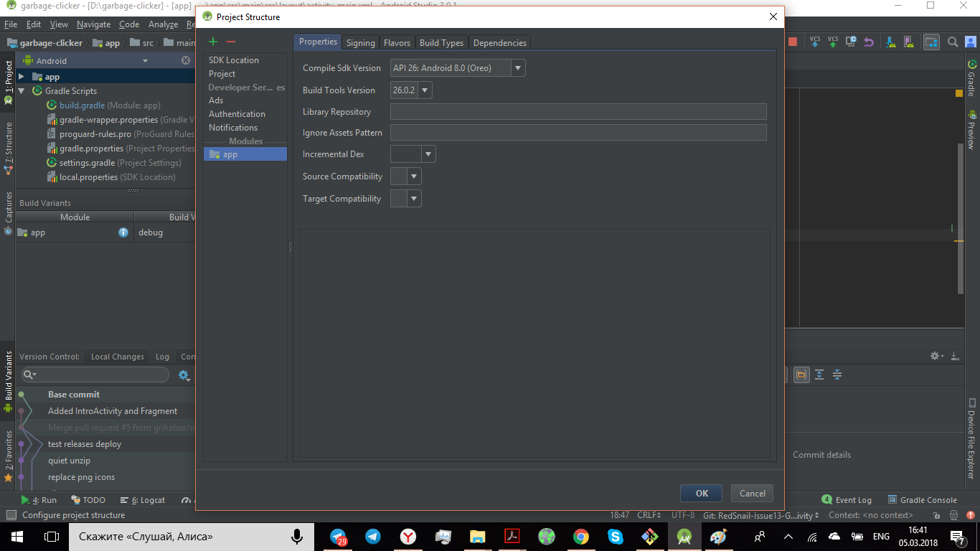Click VCS Update Project blue arrow icon
This screenshot has height=551, width=980.
tap(815, 42)
